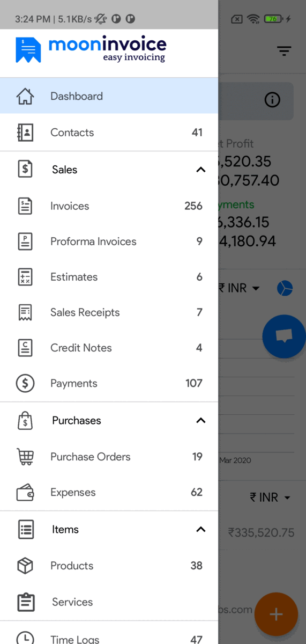Tap the Expenses wallet icon

coord(25,493)
